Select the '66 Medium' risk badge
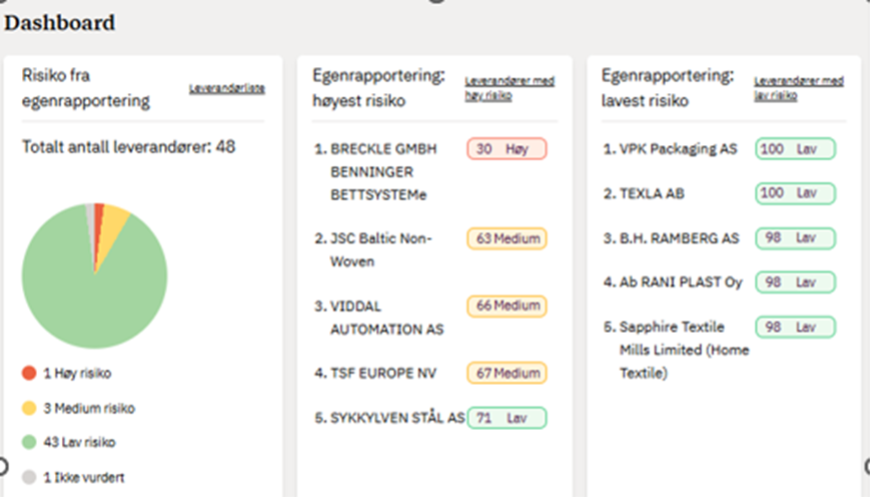The width and height of the screenshot is (872, 499). [x=506, y=305]
